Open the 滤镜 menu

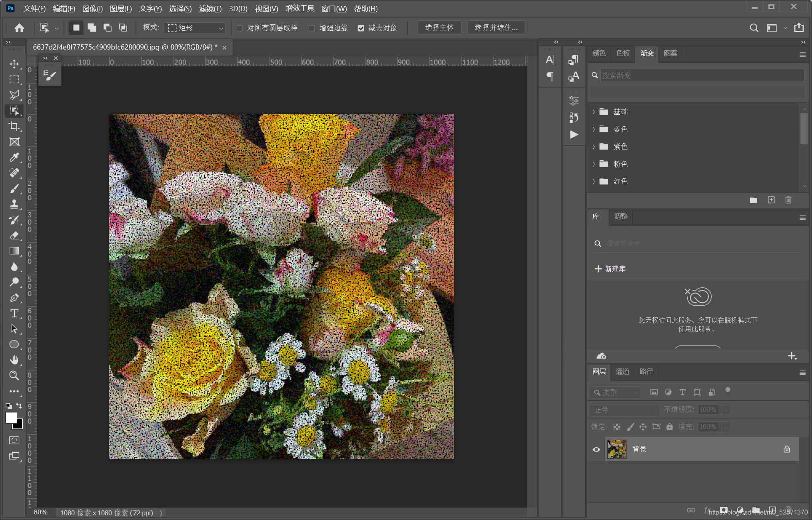(x=210, y=8)
